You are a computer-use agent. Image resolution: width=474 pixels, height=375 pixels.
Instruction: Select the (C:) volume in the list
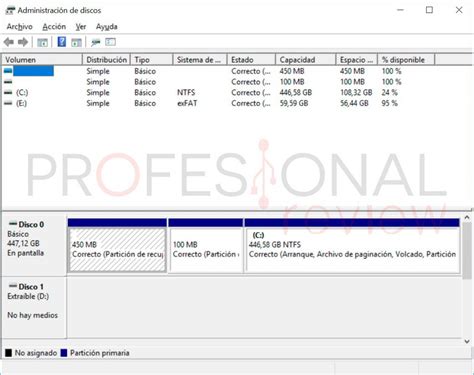[x=22, y=93]
